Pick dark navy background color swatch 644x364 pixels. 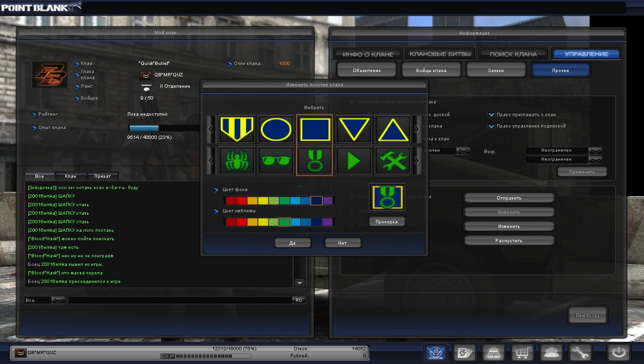(317, 200)
